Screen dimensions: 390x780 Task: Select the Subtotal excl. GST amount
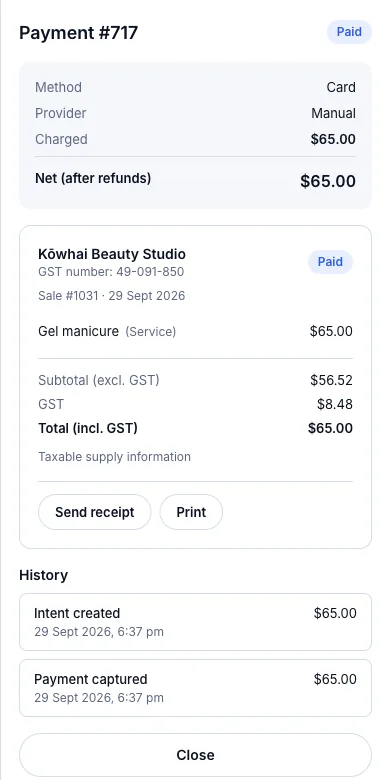(331, 381)
